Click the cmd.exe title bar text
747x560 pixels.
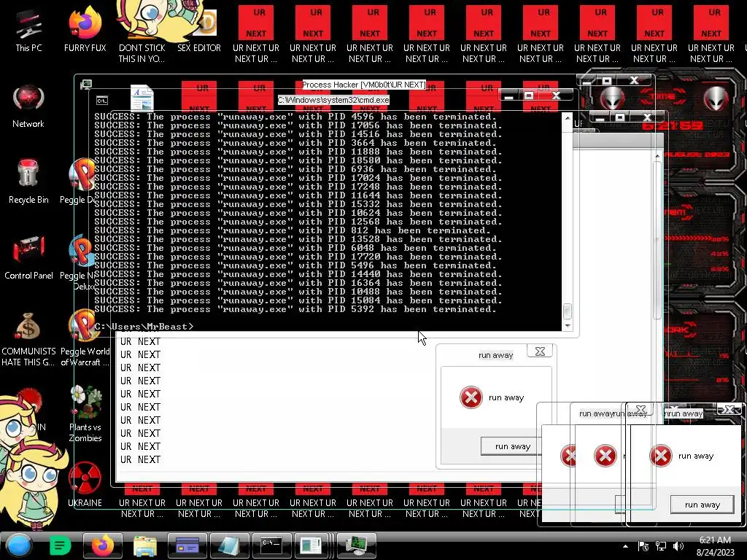(x=333, y=100)
